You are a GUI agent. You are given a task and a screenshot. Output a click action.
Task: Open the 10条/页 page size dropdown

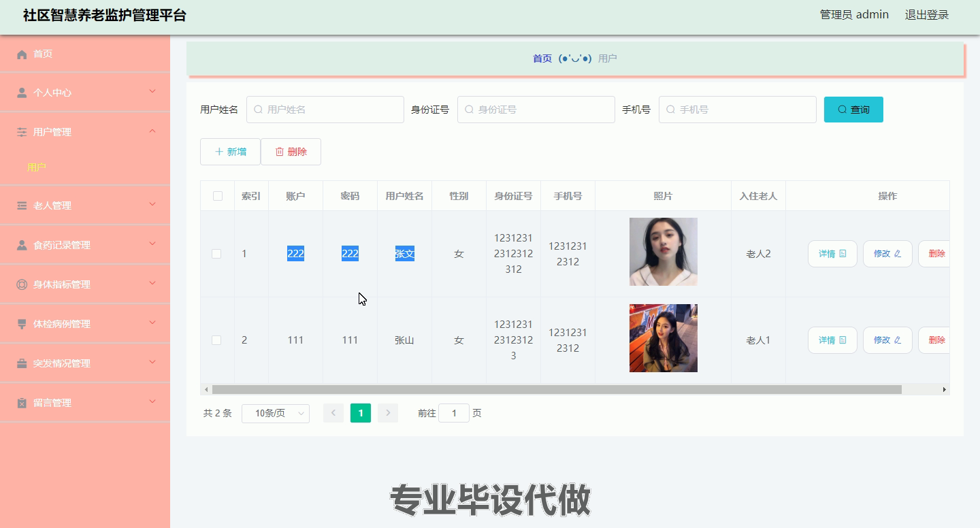[x=276, y=413]
